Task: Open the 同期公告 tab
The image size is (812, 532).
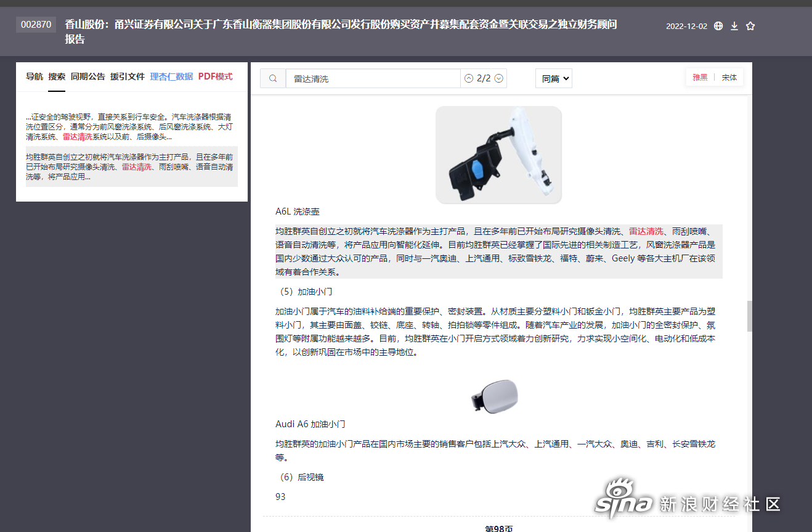Action: coord(88,76)
